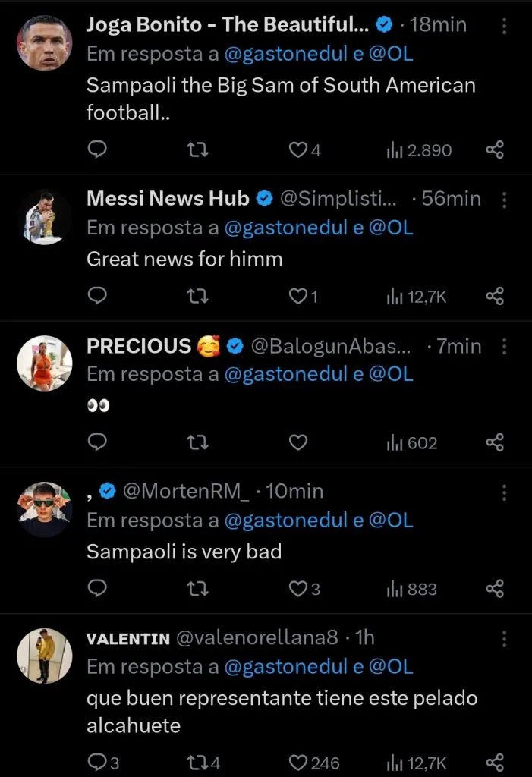
Task: Open the reply composer on Joga Bonito's tweet
Action: click(x=97, y=149)
